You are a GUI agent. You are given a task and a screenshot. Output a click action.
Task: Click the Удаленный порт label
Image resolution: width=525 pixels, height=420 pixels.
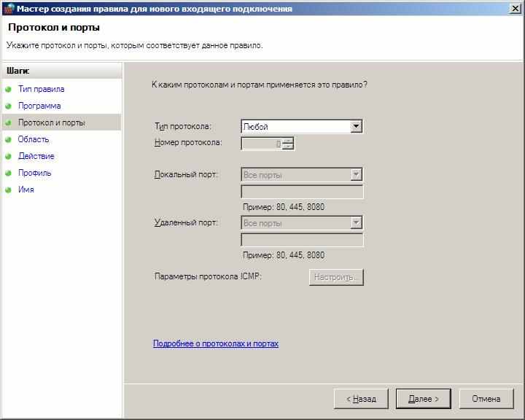(x=186, y=222)
